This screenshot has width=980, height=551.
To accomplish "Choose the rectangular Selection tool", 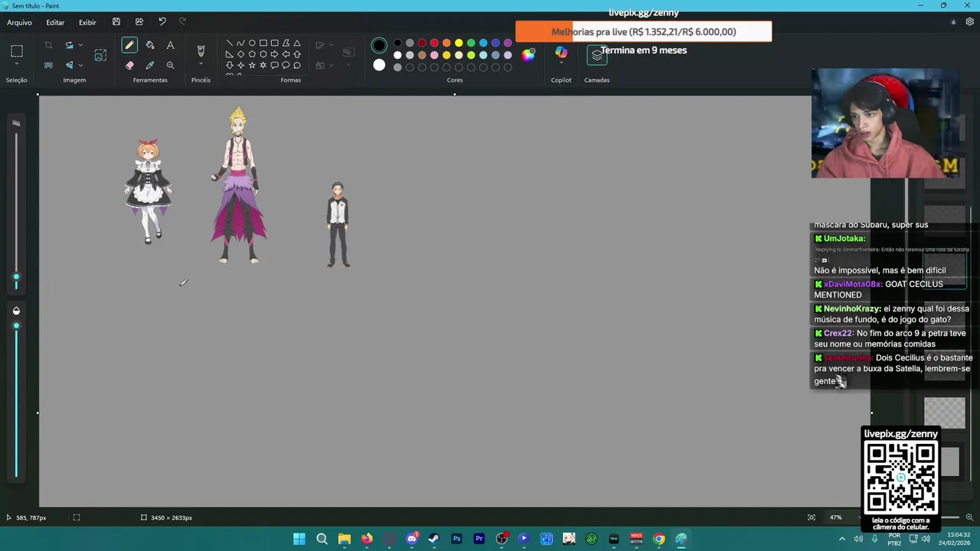I will [17, 51].
